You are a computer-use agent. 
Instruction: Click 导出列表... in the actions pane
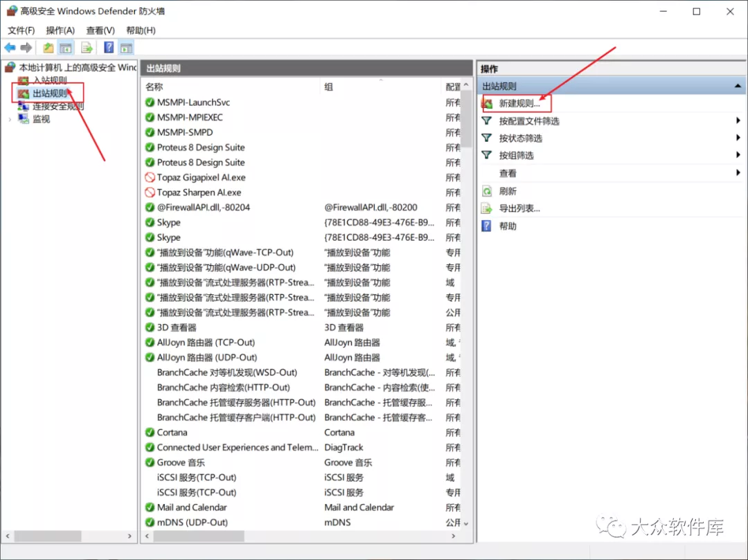click(x=519, y=208)
